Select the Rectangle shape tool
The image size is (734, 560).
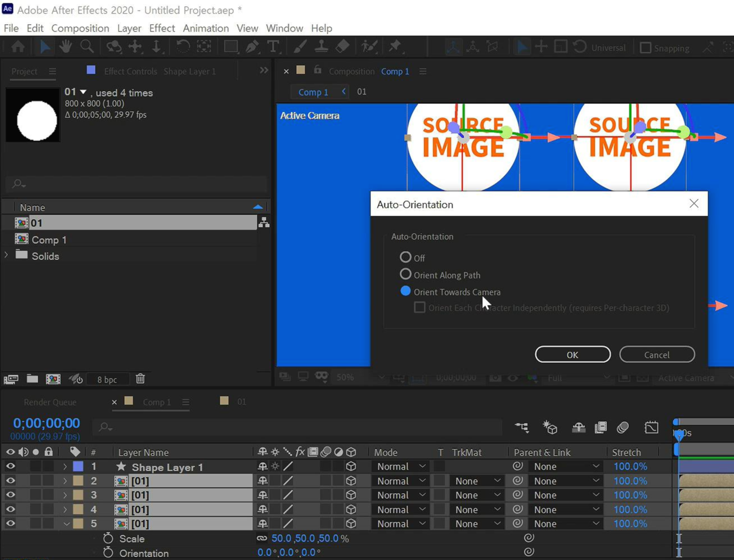[230, 47]
